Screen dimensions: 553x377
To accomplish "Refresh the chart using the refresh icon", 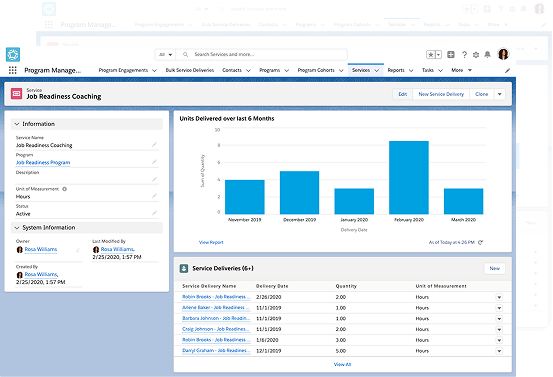I will click(480, 242).
